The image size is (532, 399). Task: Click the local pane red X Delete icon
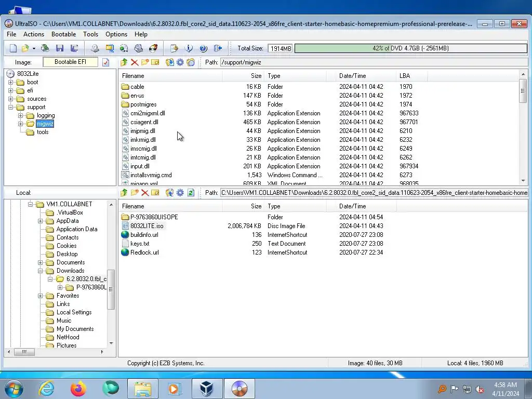pyautogui.click(x=145, y=193)
